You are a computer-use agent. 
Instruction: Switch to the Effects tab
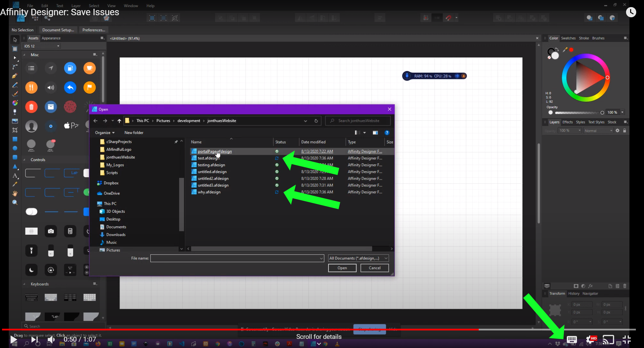[x=567, y=122]
